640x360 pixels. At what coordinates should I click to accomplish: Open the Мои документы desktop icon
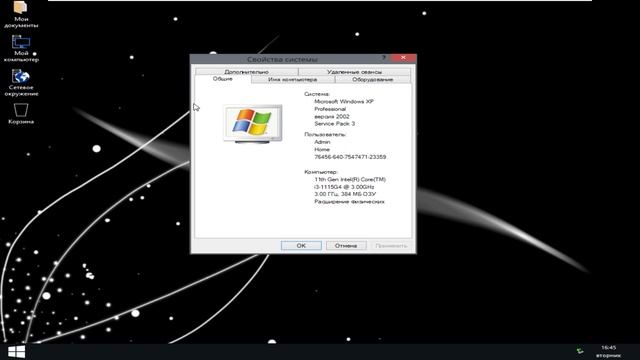(x=21, y=14)
